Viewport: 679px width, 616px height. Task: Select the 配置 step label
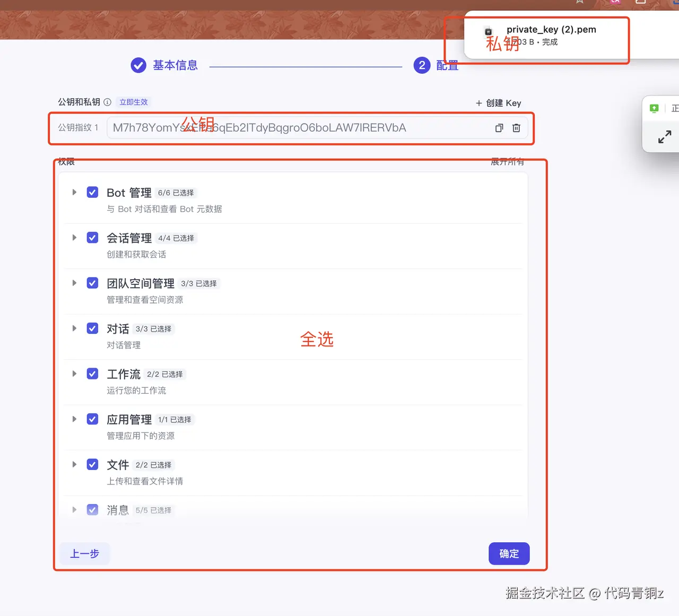(447, 65)
